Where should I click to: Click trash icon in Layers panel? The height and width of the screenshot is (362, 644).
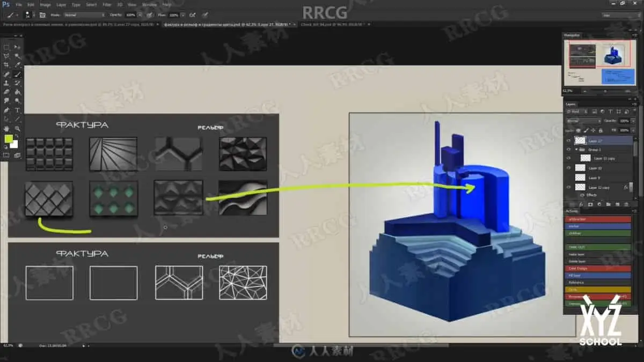(625, 204)
